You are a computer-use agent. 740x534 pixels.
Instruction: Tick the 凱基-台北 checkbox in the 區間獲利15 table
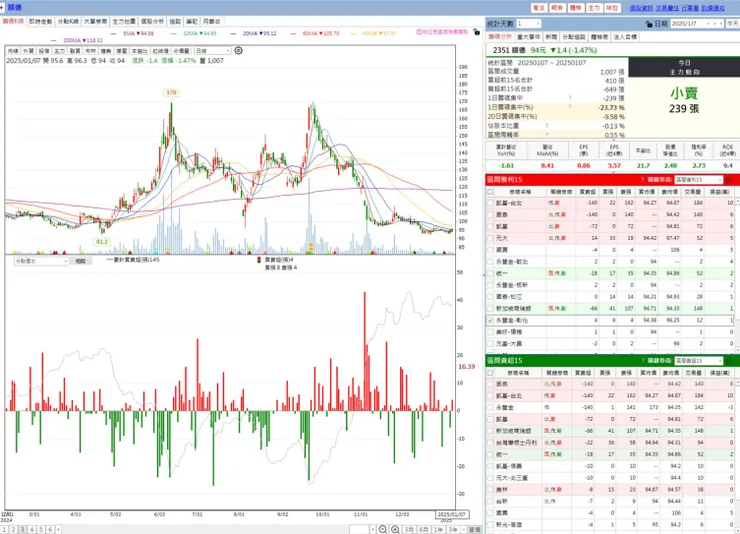[x=490, y=203]
